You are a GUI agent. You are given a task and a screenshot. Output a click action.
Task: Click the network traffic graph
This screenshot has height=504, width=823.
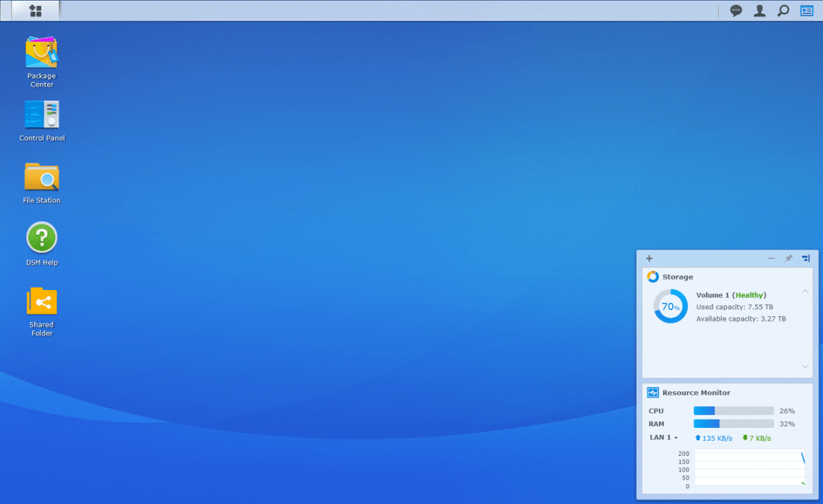(749, 468)
